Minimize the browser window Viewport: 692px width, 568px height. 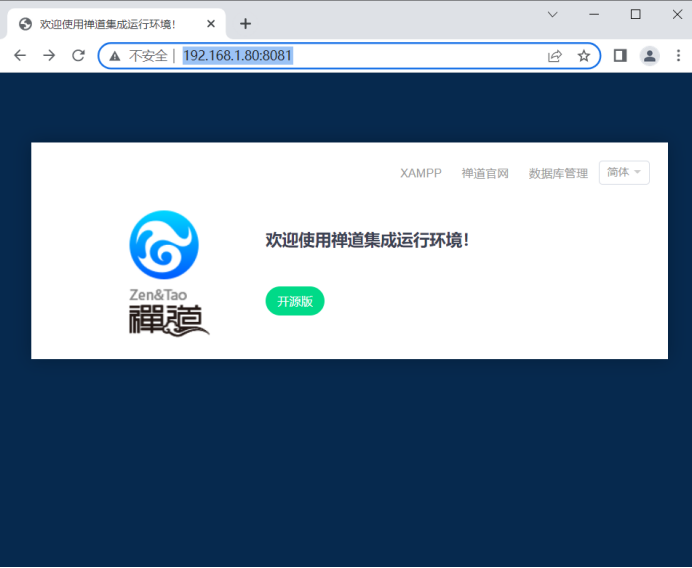coord(594,15)
